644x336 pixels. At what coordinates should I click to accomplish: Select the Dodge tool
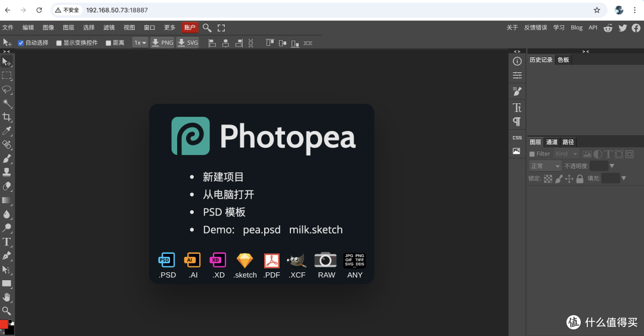[x=7, y=228]
